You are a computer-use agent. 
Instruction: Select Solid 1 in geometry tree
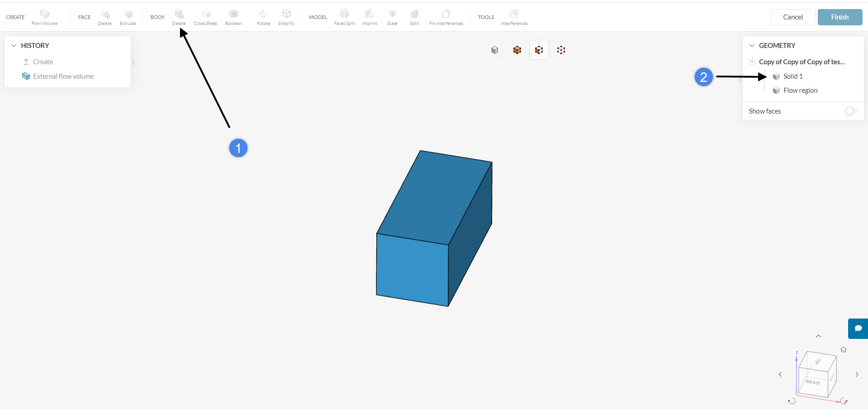click(x=793, y=76)
